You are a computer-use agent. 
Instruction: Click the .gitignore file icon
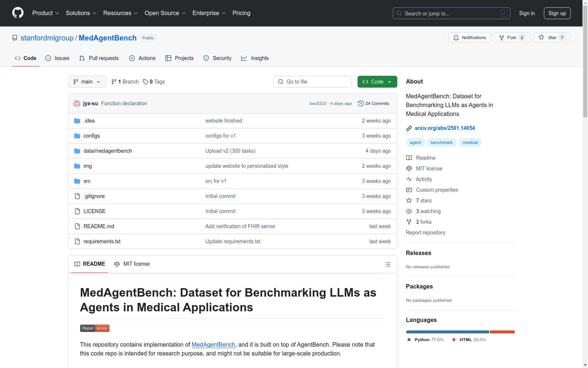77,196
